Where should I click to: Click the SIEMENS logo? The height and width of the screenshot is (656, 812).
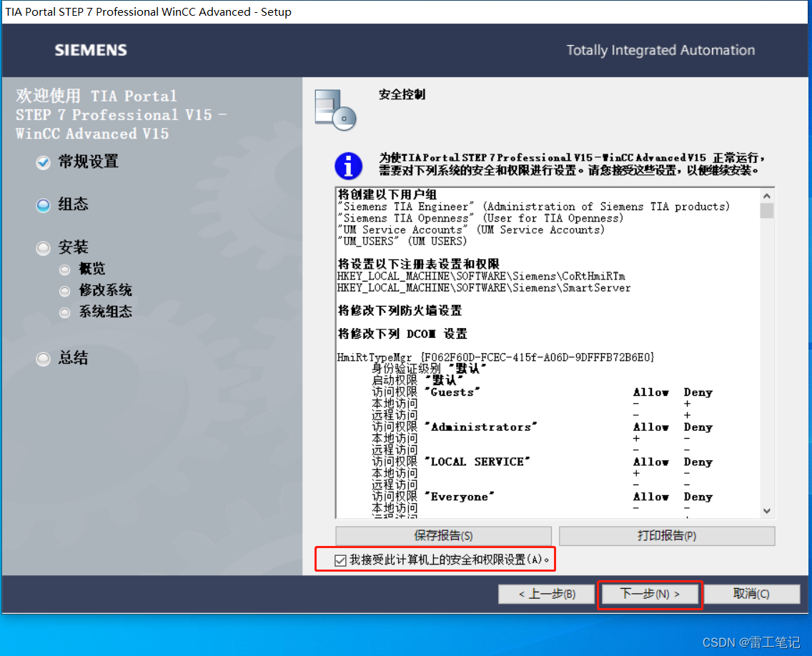91,50
